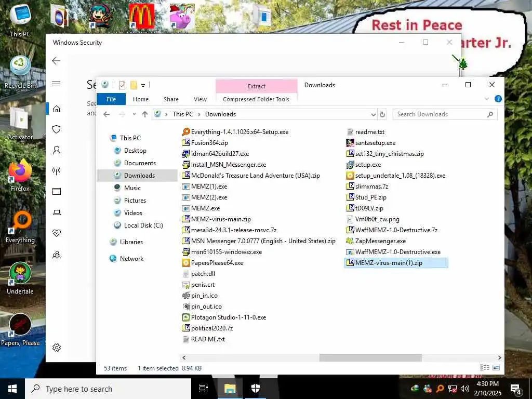The width and height of the screenshot is (532, 399).
Task: Expand the ribbon chevron
Action: coord(487,99)
